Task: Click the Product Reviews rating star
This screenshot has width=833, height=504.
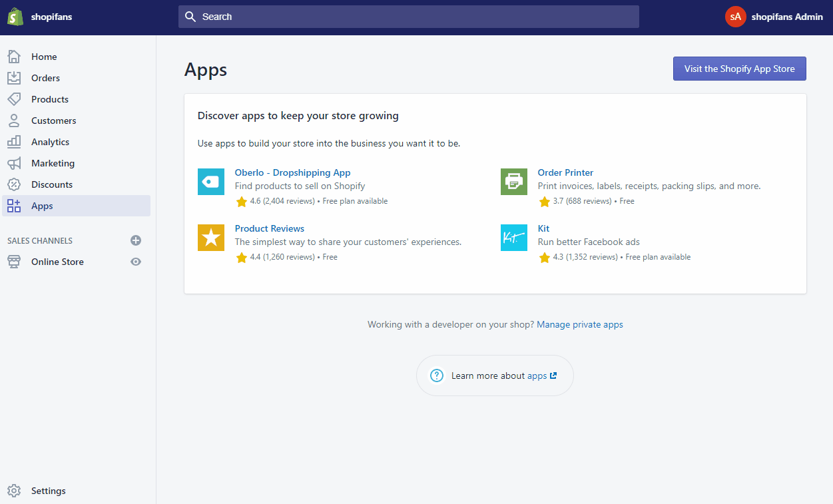Action: 242,257
